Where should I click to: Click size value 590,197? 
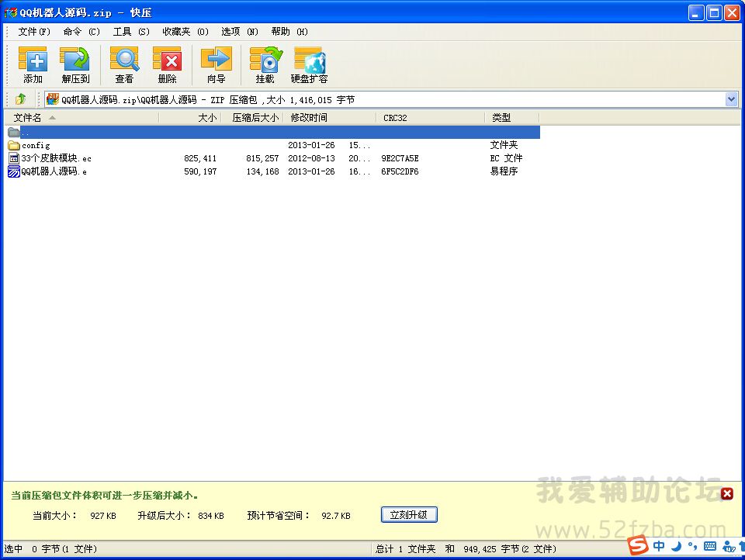click(200, 171)
